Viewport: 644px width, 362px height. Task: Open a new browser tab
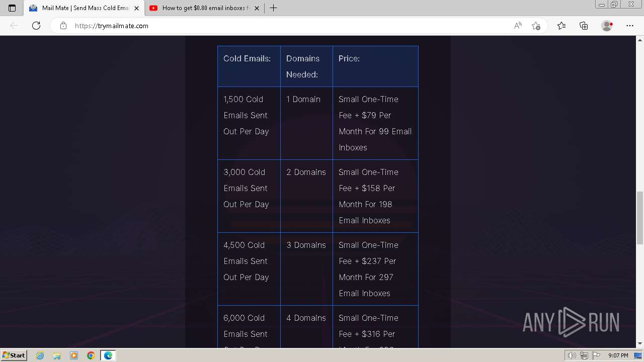coord(273,8)
